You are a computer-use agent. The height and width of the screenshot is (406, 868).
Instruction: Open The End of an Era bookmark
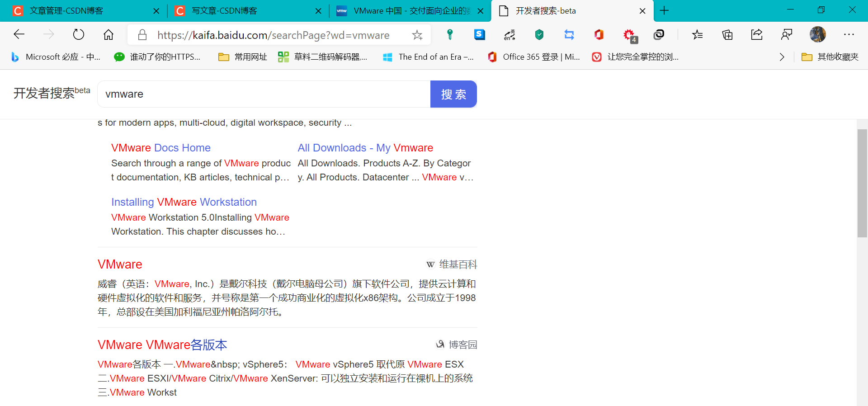[x=428, y=57]
